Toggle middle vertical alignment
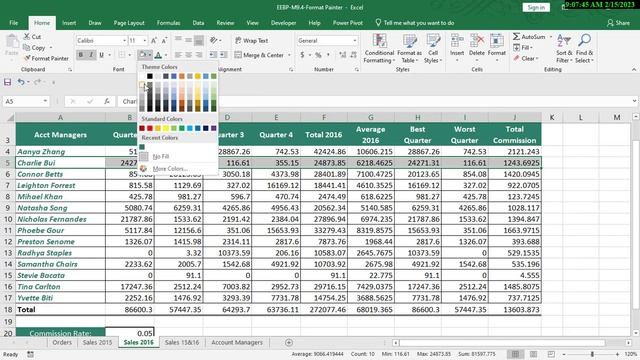This screenshot has width=640, height=360. point(188,40)
